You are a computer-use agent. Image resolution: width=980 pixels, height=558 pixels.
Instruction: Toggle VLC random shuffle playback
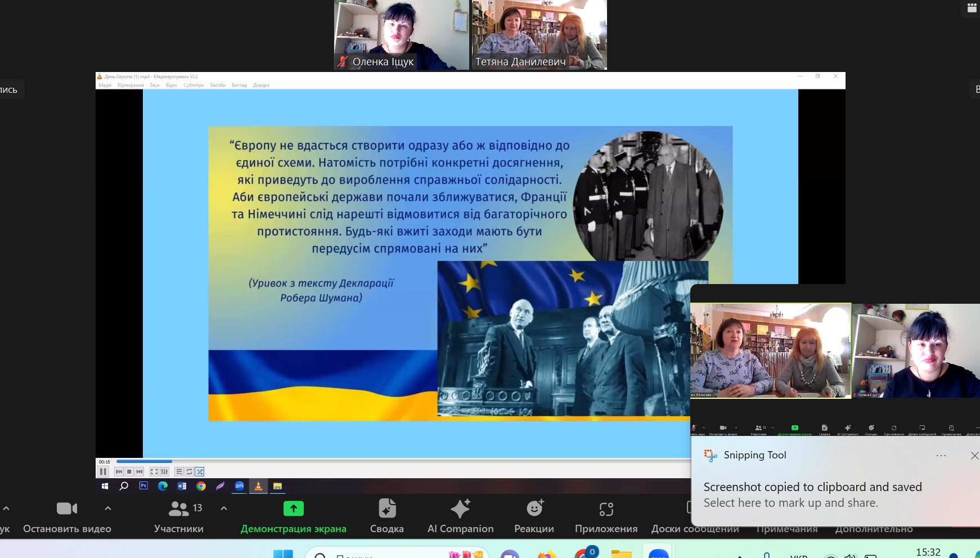pyautogui.click(x=200, y=472)
